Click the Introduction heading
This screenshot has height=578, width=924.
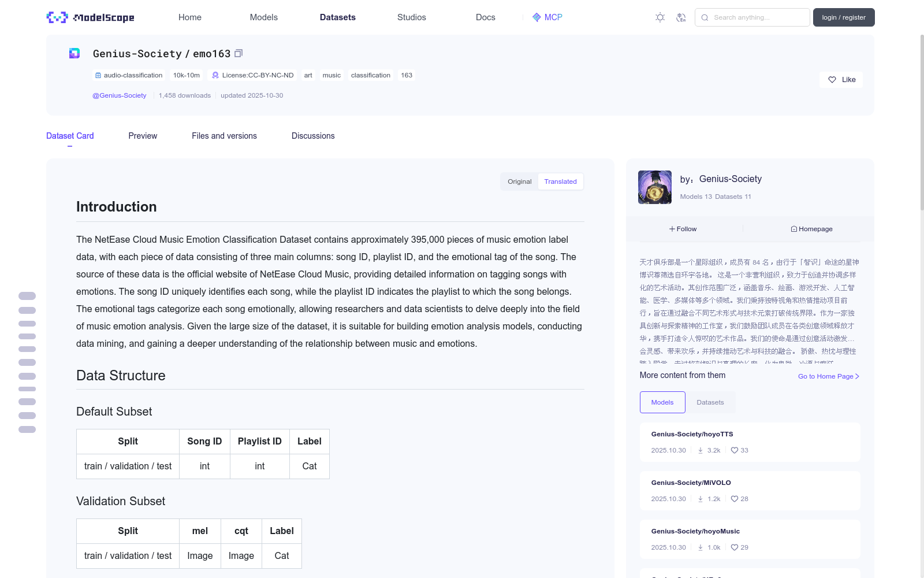[x=117, y=207]
